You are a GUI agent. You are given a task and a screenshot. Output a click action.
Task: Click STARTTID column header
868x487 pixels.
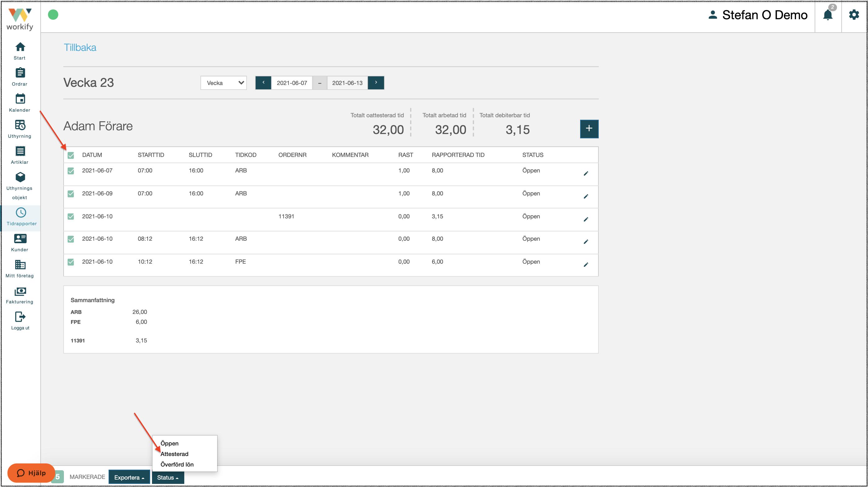point(151,155)
